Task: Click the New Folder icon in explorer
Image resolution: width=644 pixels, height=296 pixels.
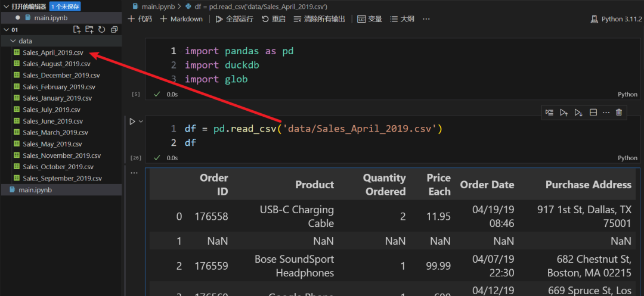Action: (x=89, y=30)
